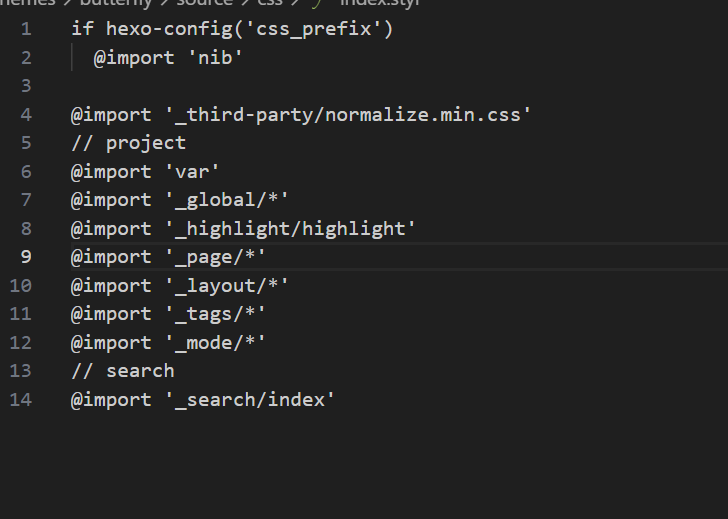Click line number 9 in the gutter

[25, 257]
